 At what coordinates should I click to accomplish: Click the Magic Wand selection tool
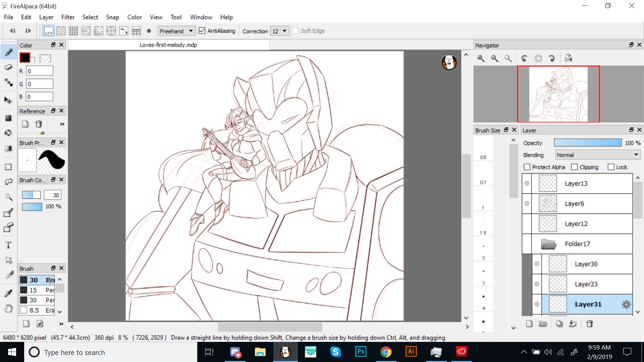(8, 197)
